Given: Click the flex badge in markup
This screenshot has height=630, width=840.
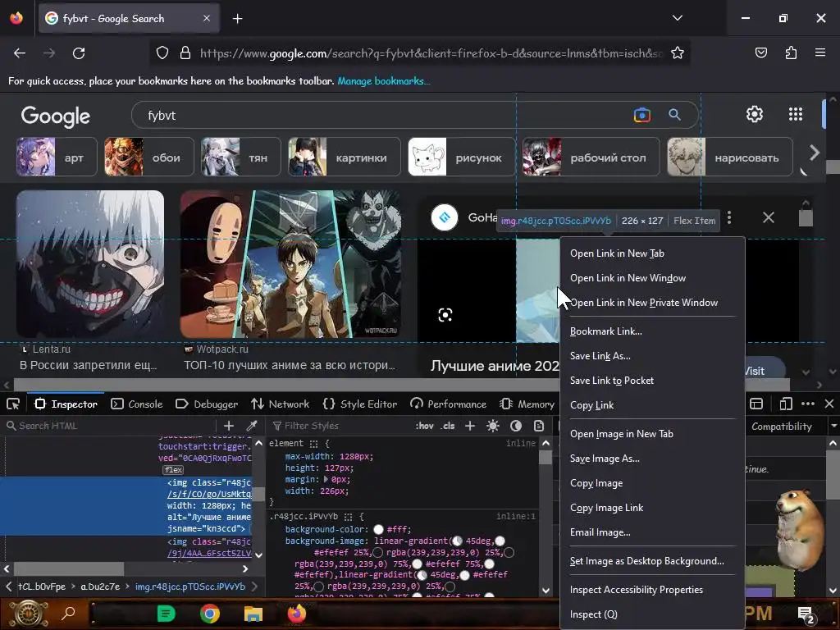Looking at the screenshot, I should coord(173,470).
